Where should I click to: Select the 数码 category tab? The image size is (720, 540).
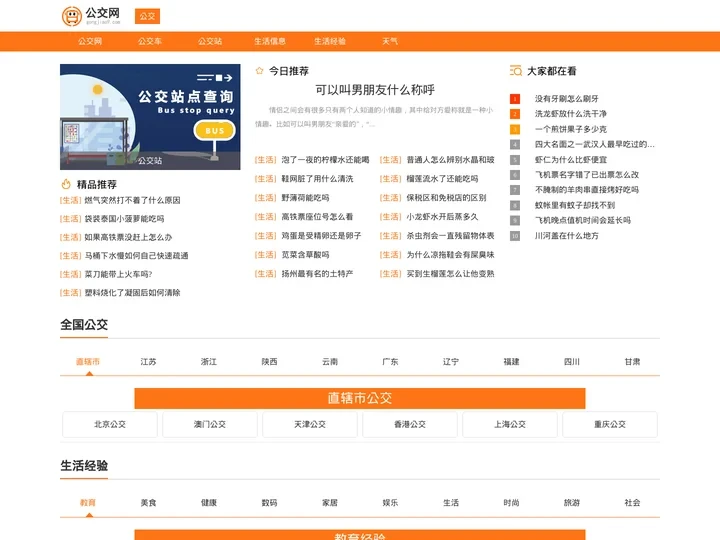[x=269, y=503]
